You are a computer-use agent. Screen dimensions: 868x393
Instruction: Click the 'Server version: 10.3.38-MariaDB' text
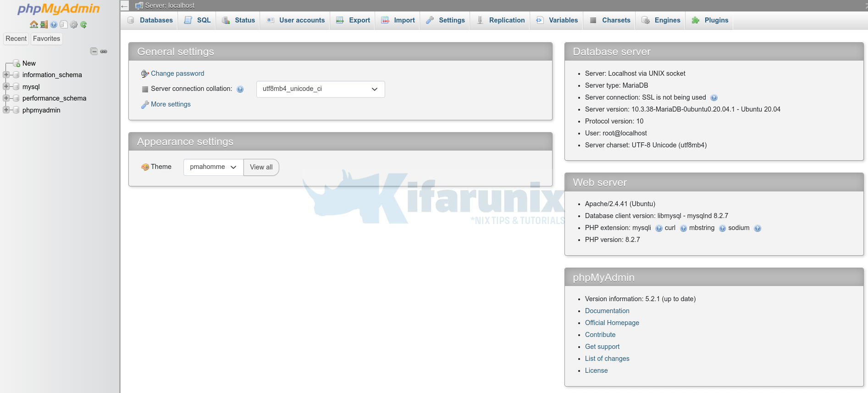[682, 109]
